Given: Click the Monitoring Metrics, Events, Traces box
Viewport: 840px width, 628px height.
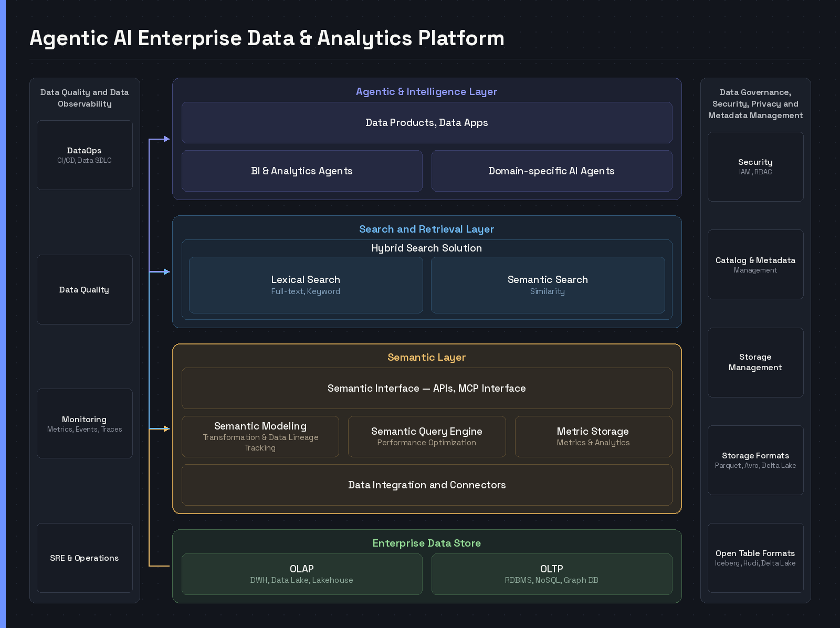Looking at the screenshot, I should [x=85, y=424].
